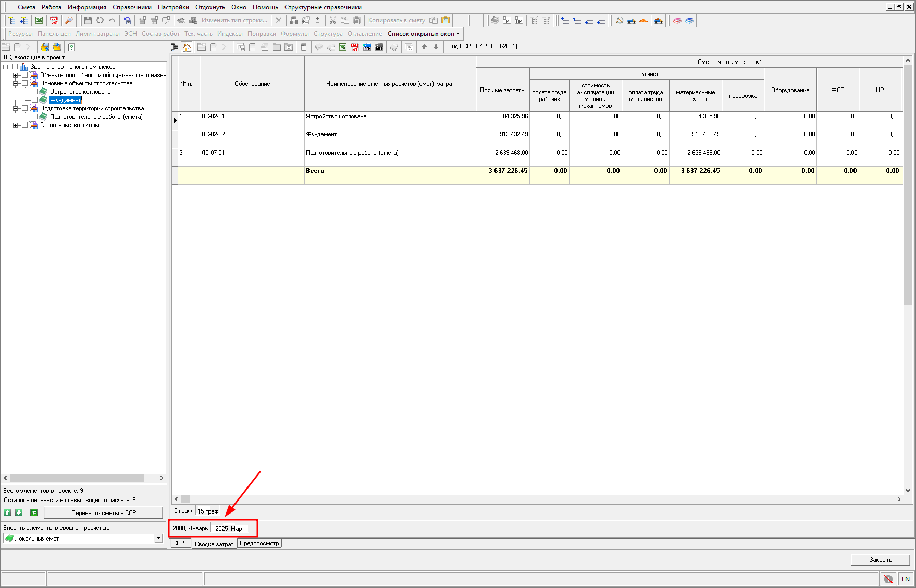Tick the Фундамент checkbox in the tree
The width and height of the screenshot is (916, 588).
(x=35, y=100)
